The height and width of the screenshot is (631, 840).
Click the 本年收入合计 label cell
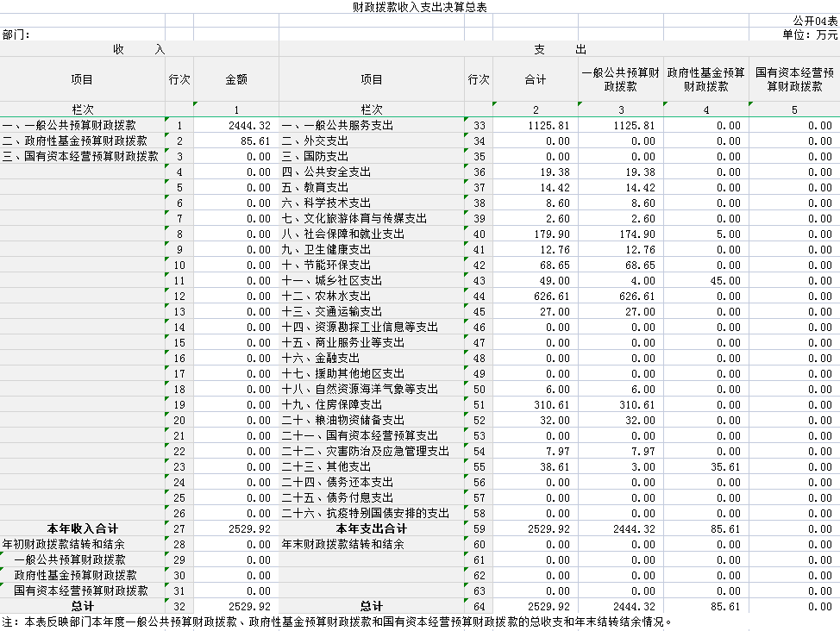pyautogui.click(x=82, y=529)
